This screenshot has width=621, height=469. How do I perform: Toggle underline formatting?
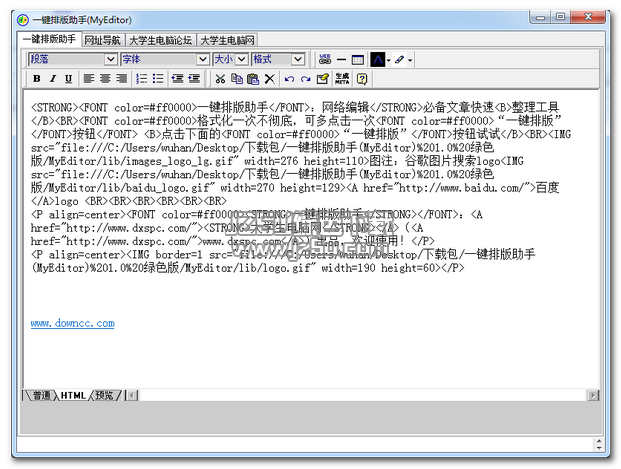coord(69,78)
